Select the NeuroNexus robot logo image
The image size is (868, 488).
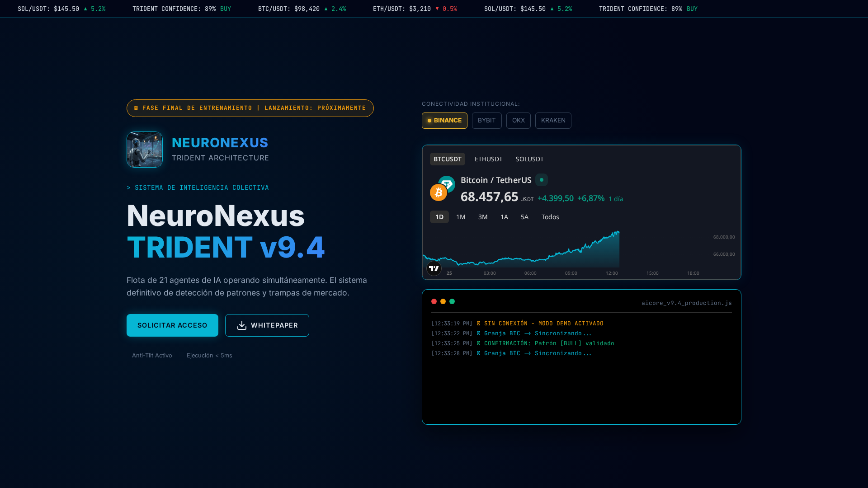click(144, 150)
